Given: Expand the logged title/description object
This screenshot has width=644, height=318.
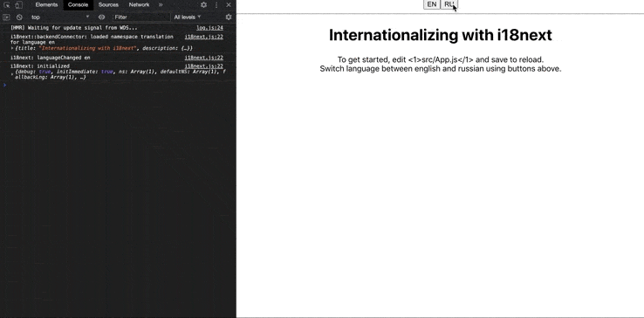Looking at the screenshot, I should coord(12,49).
